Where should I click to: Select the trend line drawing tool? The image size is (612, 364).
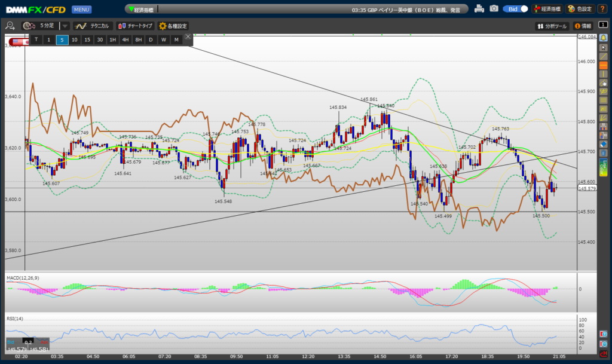click(603, 56)
